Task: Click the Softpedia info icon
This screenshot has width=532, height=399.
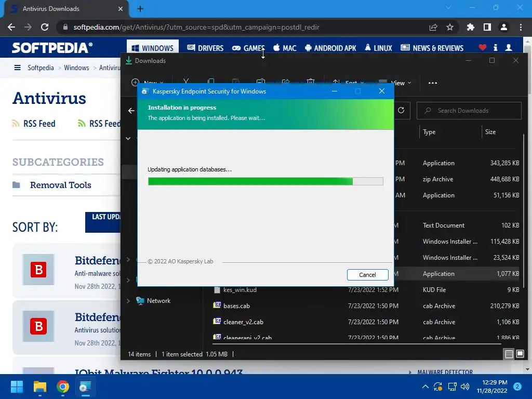Action: click(x=495, y=47)
